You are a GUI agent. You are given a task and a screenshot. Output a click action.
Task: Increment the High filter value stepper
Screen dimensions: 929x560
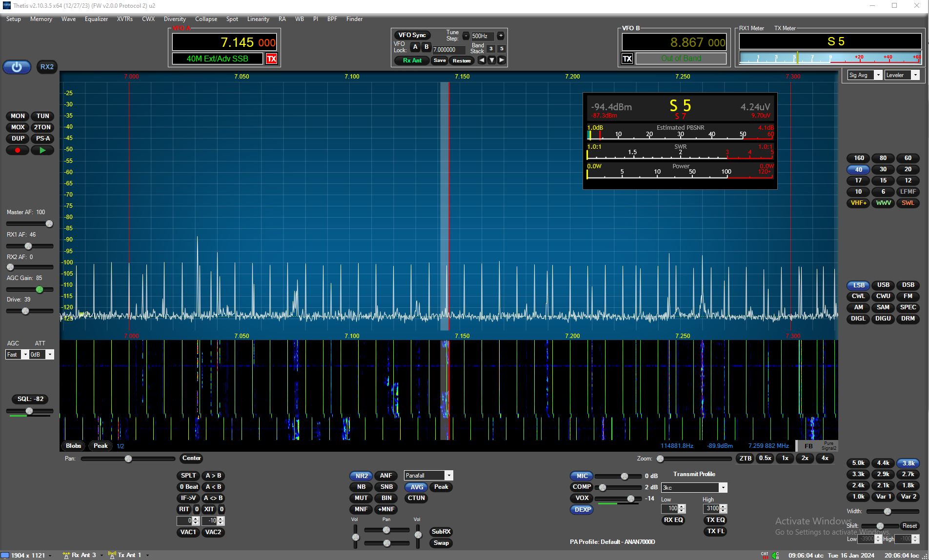click(x=724, y=506)
